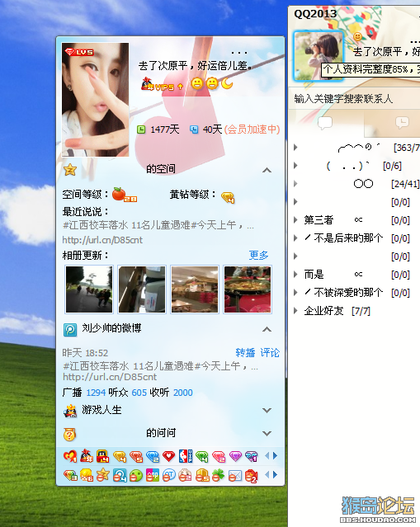Click the four-leaf clover badge
This screenshot has height=527, width=420.
click(218, 475)
